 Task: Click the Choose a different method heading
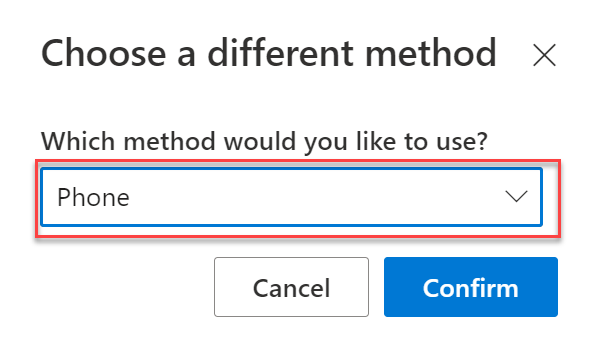tap(269, 53)
